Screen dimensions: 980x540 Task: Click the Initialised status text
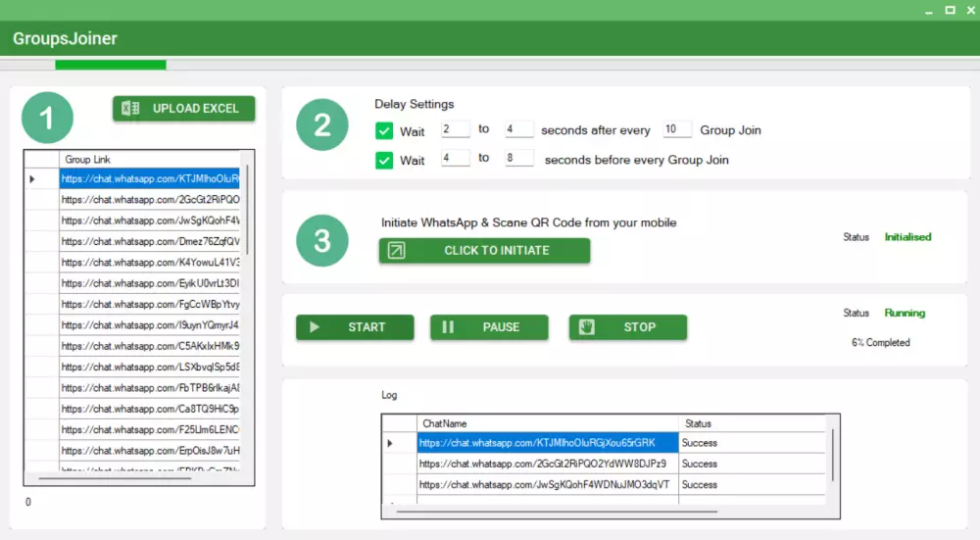coord(907,237)
